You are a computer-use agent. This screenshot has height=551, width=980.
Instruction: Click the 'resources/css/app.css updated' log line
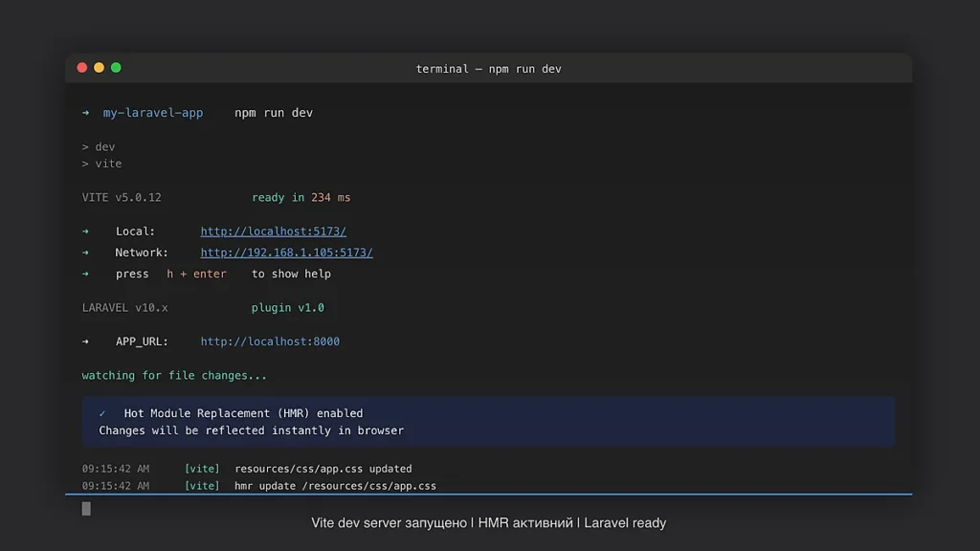[x=323, y=469]
